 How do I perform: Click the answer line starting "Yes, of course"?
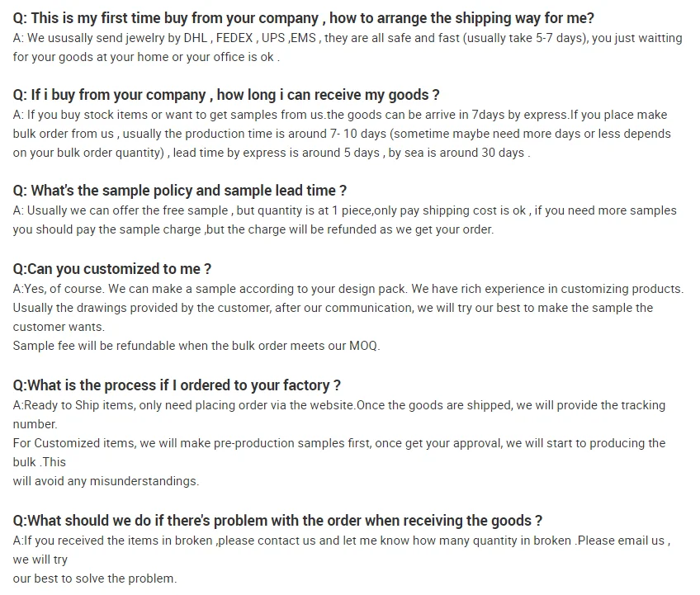click(x=348, y=289)
